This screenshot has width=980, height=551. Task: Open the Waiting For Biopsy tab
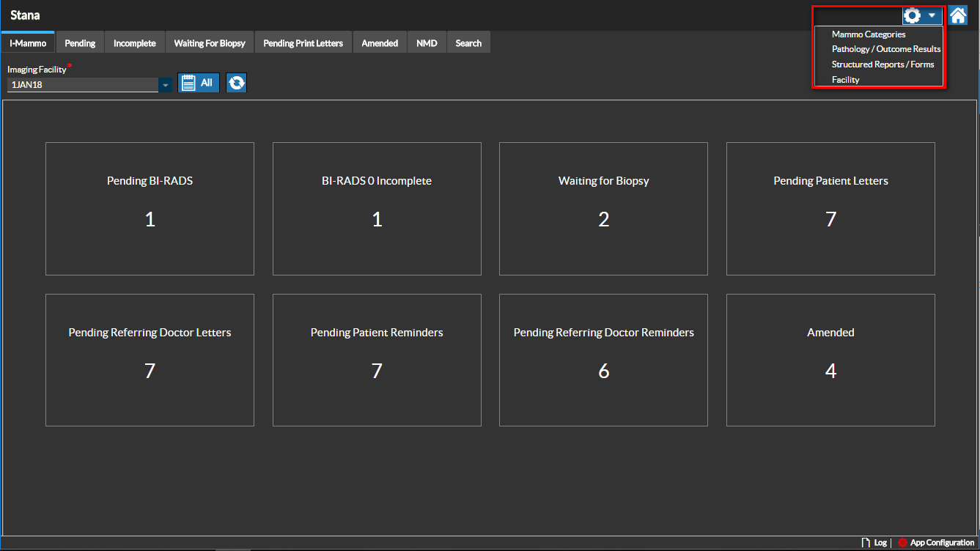tap(210, 43)
